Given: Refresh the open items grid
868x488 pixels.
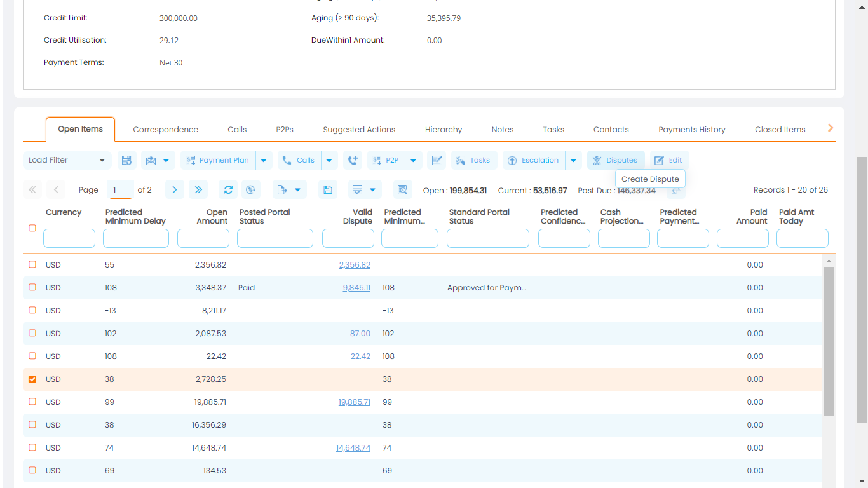Looking at the screenshot, I should (x=228, y=189).
